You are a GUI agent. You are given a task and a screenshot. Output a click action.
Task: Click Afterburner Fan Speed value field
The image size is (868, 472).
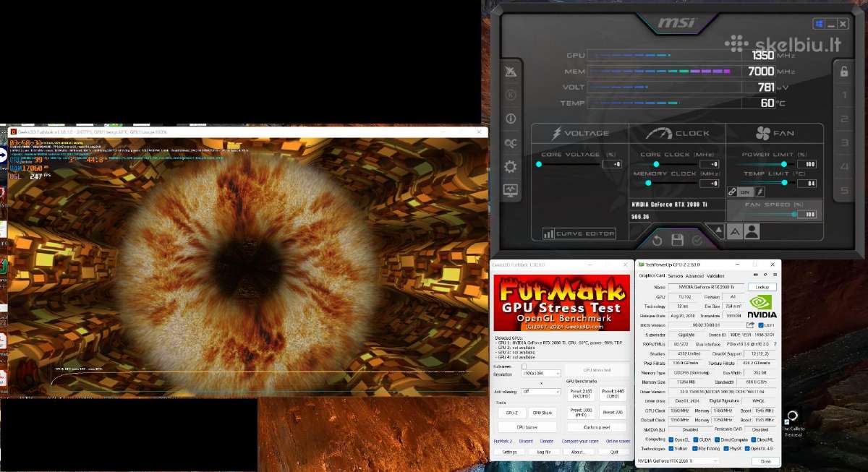[x=807, y=214]
